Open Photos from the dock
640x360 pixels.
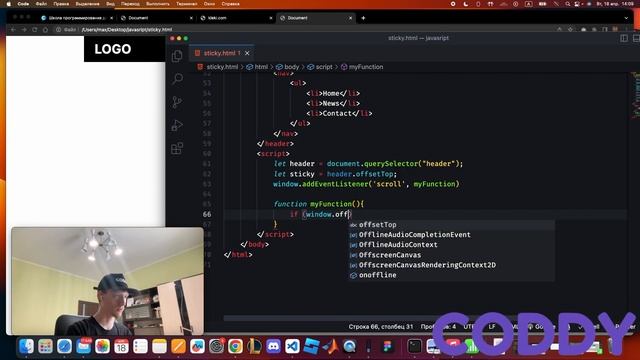click(x=102, y=347)
